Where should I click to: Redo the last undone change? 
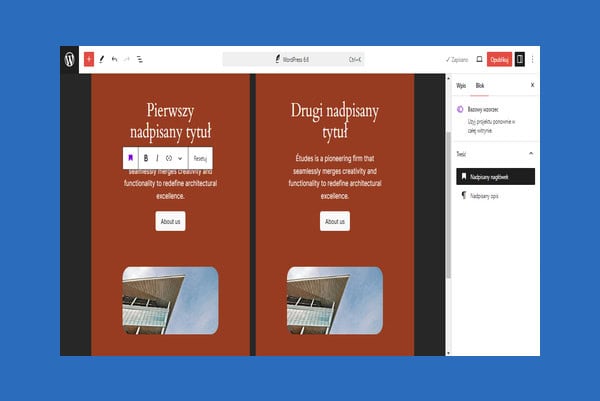click(127, 59)
